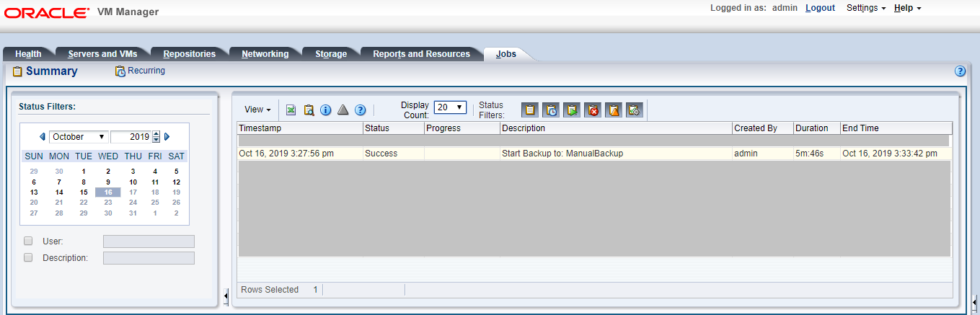Sort by the Status column header
Image resolution: width=980 pixels, height=315 pixels.
394,128
